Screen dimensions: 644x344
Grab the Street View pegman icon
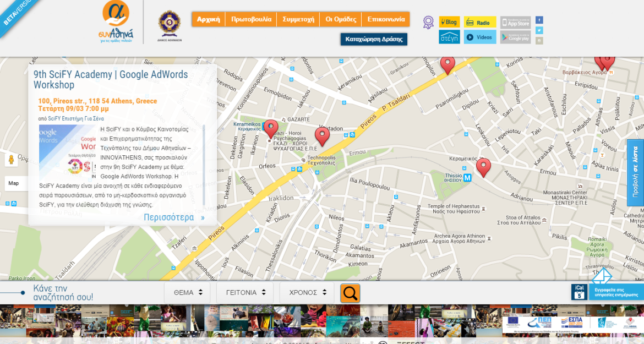[x=11, y=160]
